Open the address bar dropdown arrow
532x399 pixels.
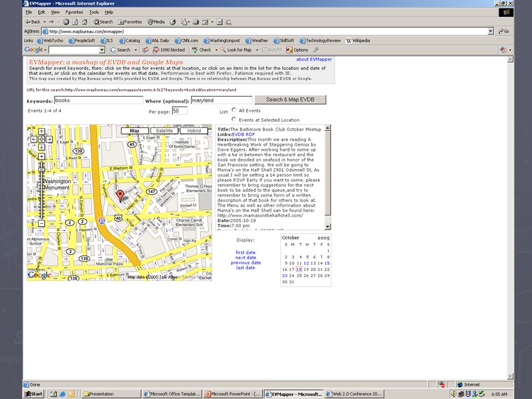click(x=490, y=31)
